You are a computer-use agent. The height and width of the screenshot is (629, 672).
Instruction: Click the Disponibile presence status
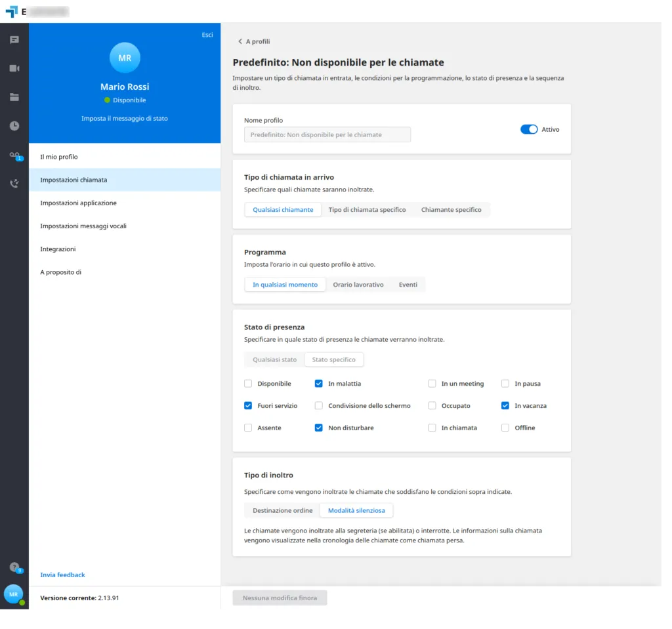coord(125,100)
